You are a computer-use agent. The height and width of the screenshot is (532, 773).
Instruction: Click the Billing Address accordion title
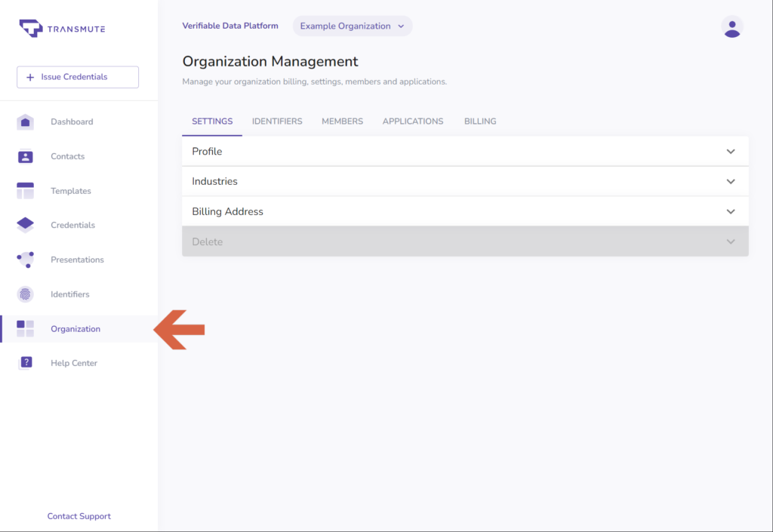coord(227,211)
